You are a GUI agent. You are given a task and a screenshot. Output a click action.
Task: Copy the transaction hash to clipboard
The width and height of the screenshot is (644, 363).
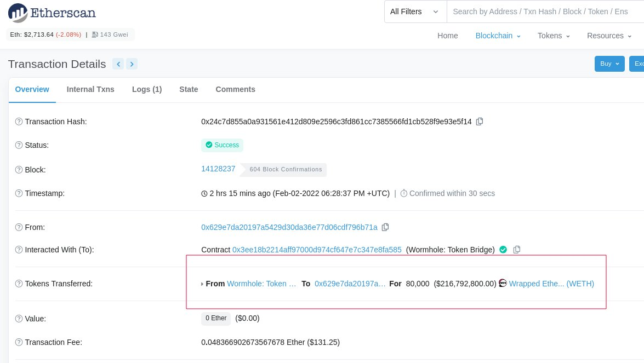tap(480, 122)
